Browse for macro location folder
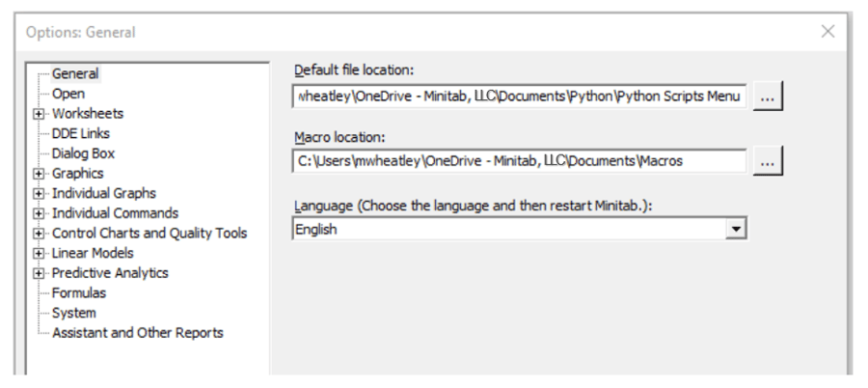The height and width of the screenshot is (388, 868). point(767,162)
